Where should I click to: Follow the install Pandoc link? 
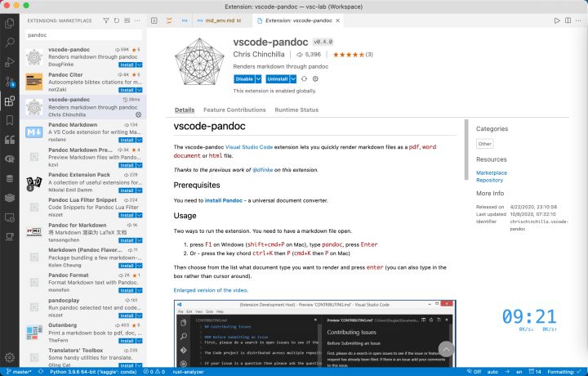click(224, 200)
